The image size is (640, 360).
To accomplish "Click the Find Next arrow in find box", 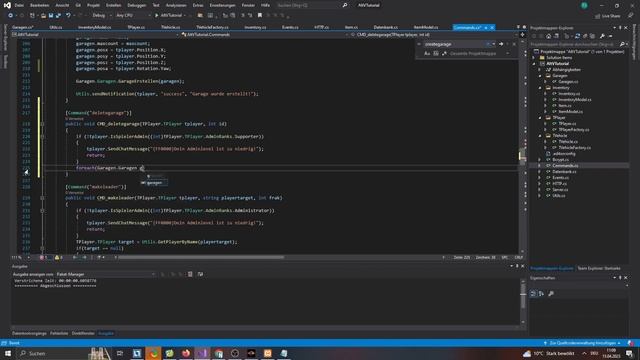I will (x=501, y=44).
